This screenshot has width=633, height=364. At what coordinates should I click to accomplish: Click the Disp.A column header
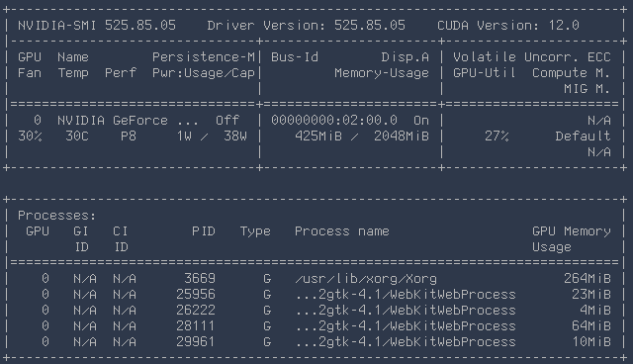point(405,57)
